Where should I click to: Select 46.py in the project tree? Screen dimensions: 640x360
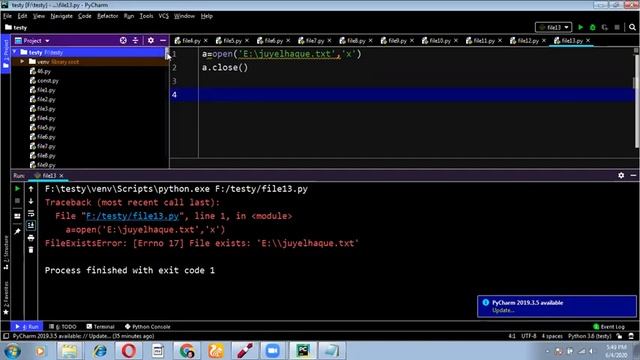40,71
